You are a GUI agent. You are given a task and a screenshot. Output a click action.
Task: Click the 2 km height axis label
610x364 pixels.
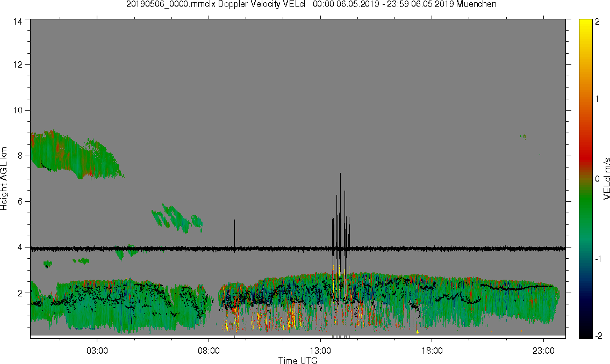20,293
